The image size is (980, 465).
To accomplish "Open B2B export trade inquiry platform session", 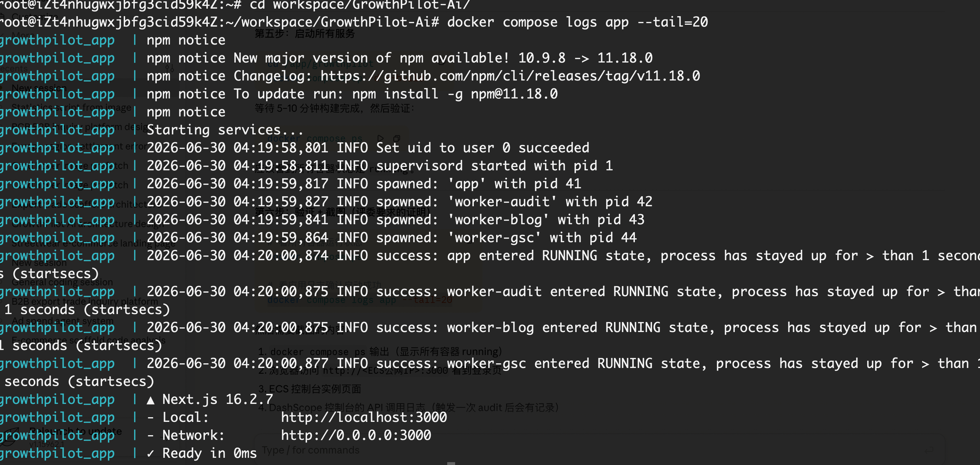I will point(84,301).
